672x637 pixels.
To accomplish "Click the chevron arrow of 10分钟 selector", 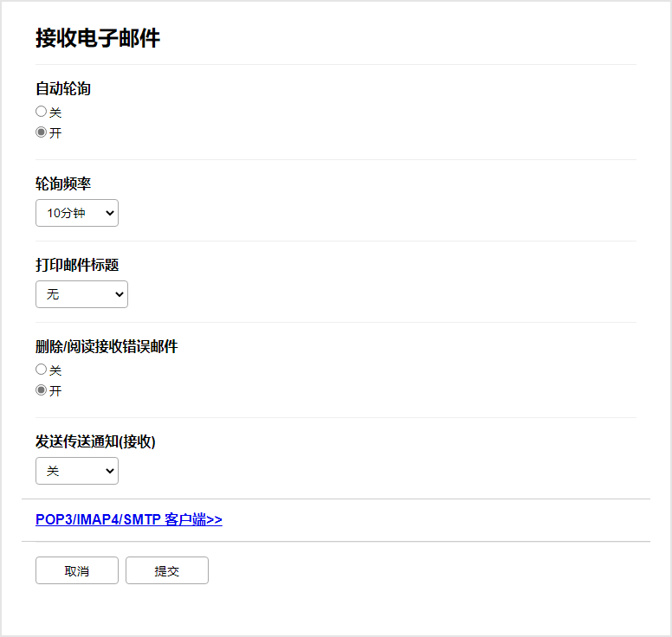I will point(108,213).
